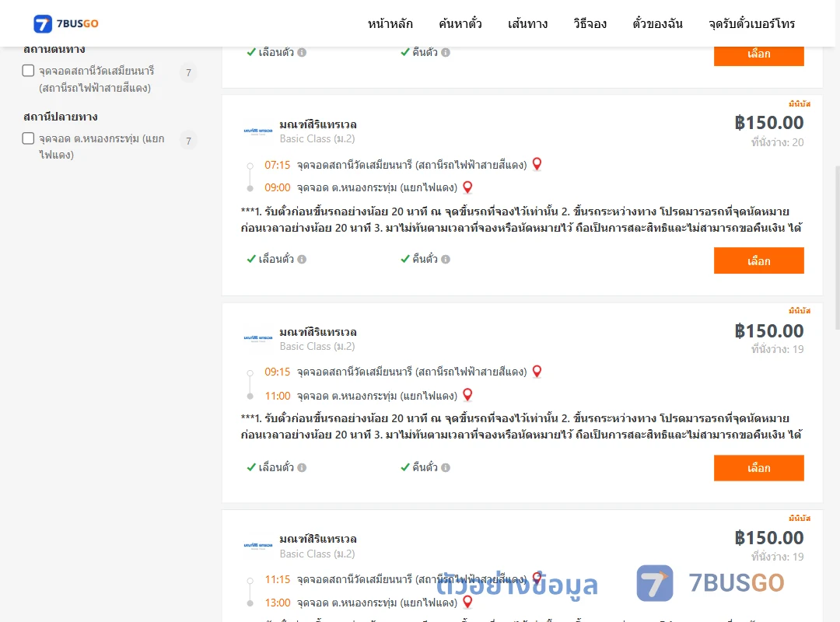Show เลื่อนตั๋ว info icon on 09:15 trip
The width and height of the screenshot is (840, 622).
pos(302,468)
